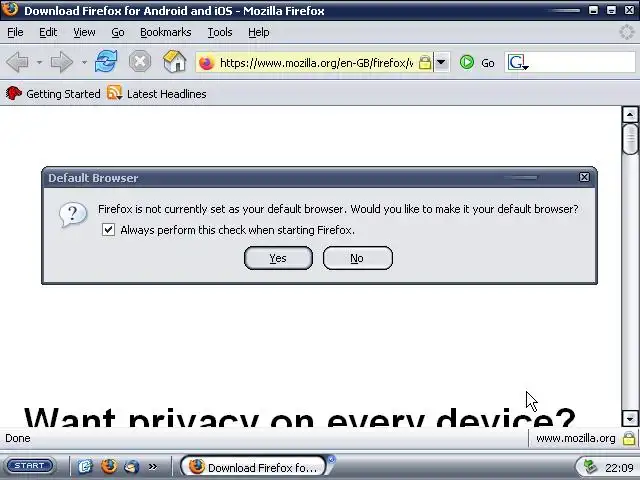Expand quick launch overflow chevron

pos(153,466)
